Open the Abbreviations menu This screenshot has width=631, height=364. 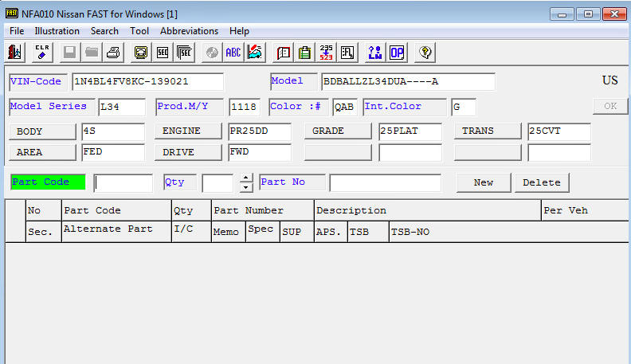[x=189, y=31]
